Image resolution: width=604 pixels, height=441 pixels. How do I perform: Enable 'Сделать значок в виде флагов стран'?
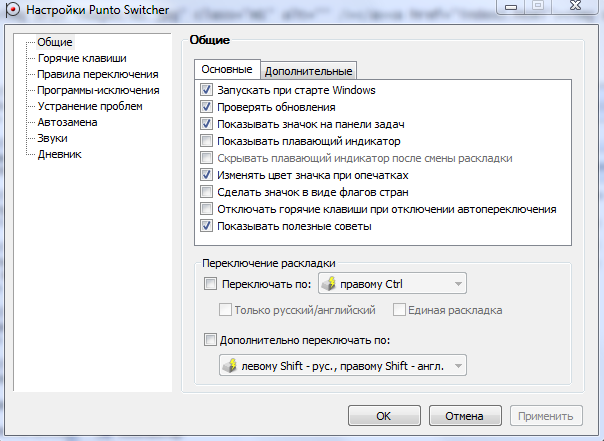point(206,192)
